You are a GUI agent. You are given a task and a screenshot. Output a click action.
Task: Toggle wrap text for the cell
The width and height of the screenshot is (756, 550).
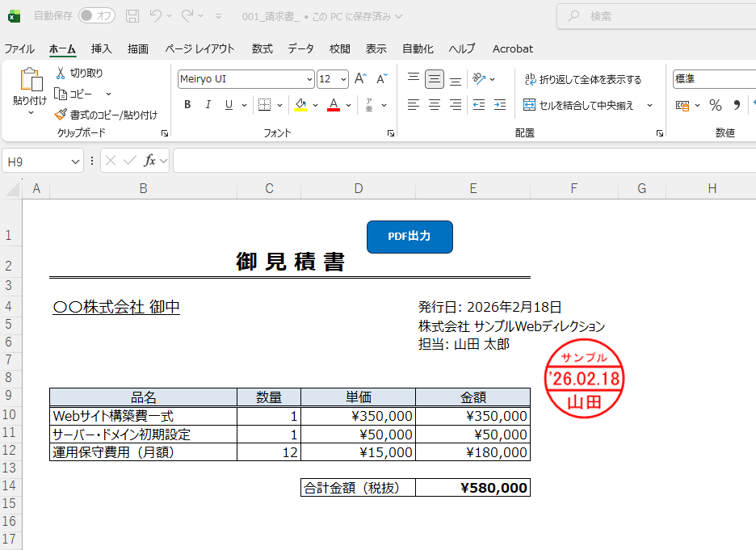click(x=531, y=79)
